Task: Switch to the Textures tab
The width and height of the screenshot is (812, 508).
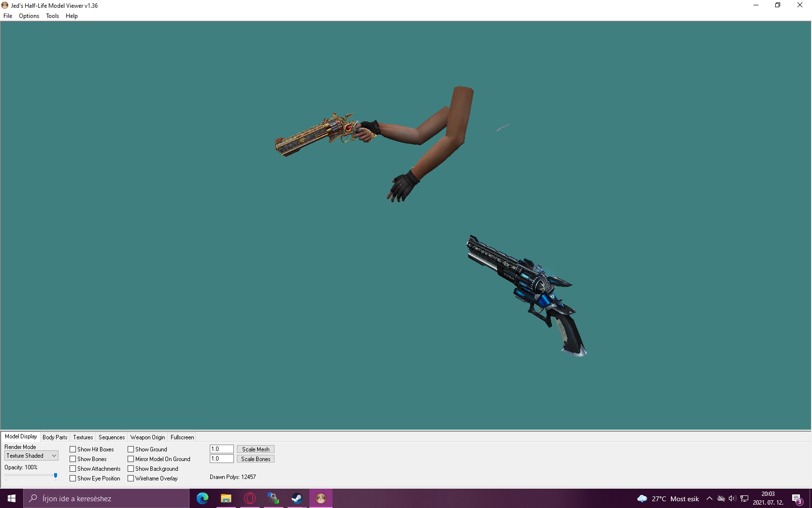Action: click(x=83, y=437)
